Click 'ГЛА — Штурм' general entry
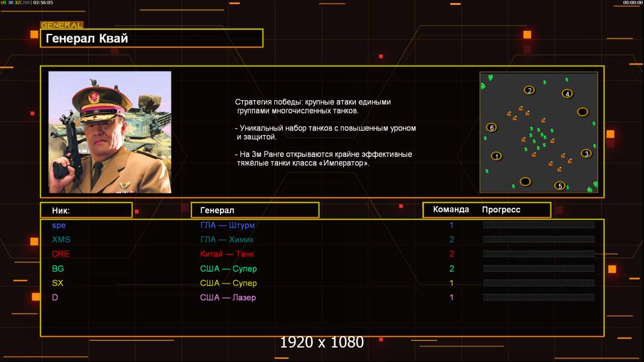 click(x=228, y=225)
